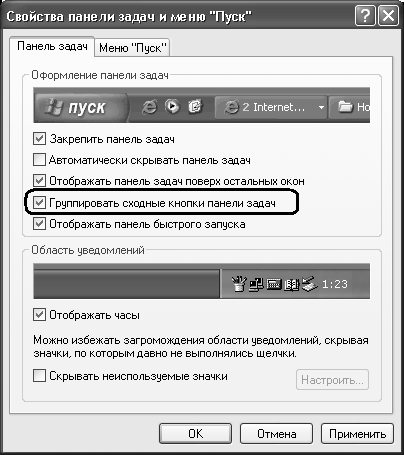Click the OK button

(x=195, y=434)
